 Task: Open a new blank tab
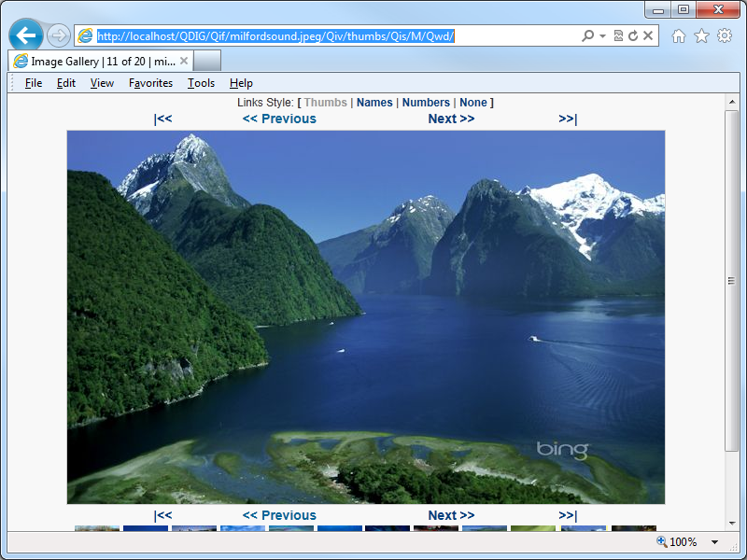coord(207,61)
